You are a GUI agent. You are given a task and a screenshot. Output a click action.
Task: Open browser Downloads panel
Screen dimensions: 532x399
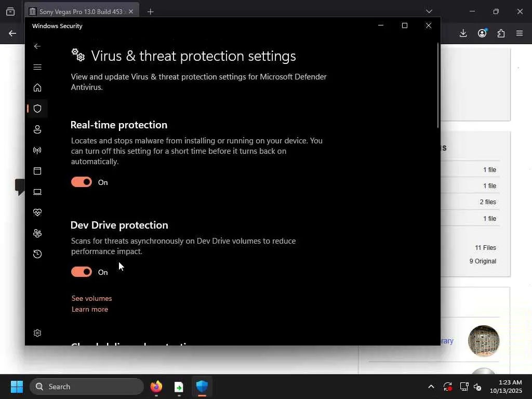pyautogui.click(x=463, y=33)
